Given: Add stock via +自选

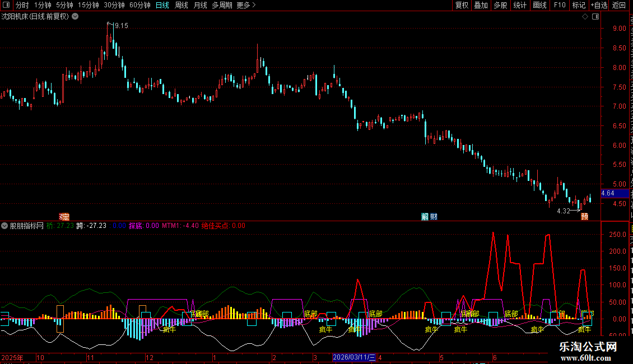Looking at the screenshot, I should pos(599,5).
